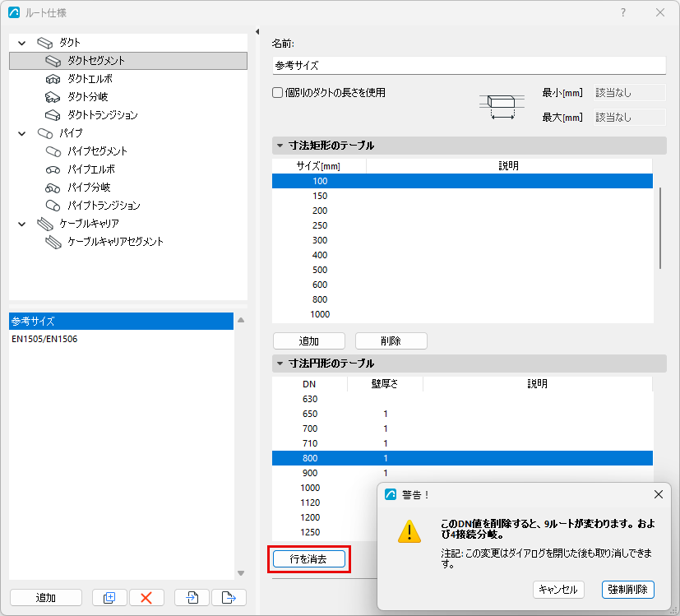This screenshot has width=680, height=616.
Task: Collapse 寸法矩形のテーブル section
Action: point(280,146)
